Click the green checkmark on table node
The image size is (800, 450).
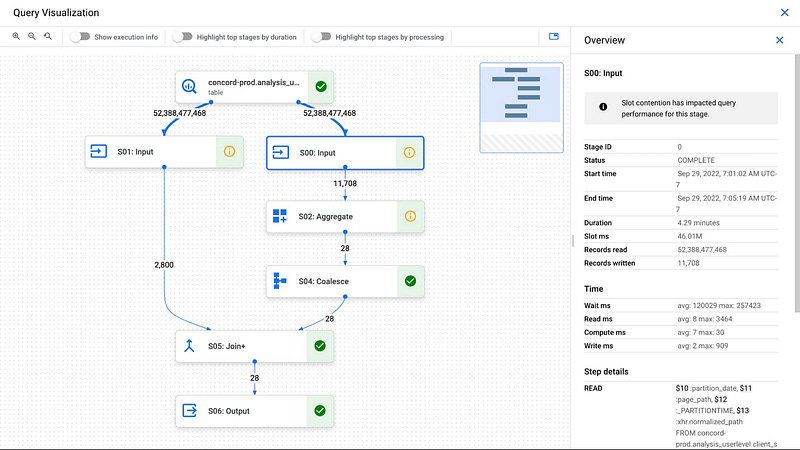tap(321, 87)
